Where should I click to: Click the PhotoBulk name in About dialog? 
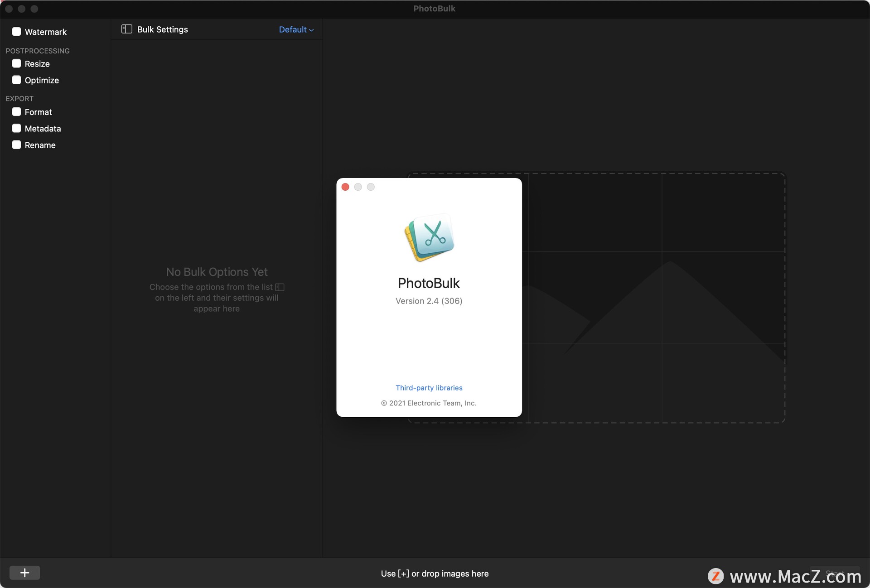(429, 283)
